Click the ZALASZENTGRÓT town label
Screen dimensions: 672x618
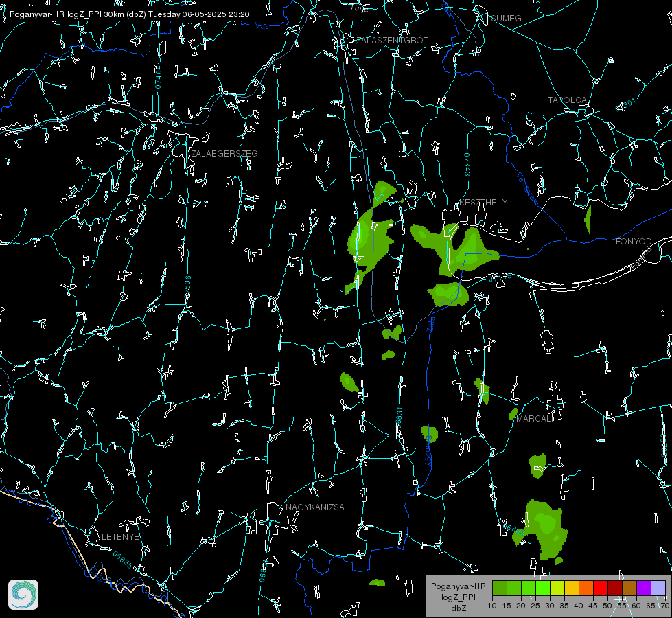pyautogui.click(x=393, y=41)
